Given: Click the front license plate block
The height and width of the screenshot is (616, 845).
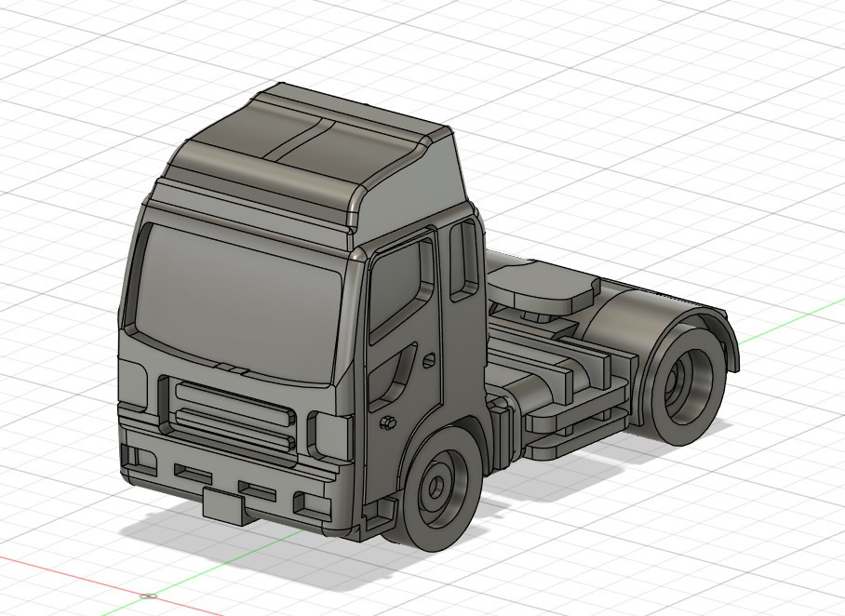Looking at the screenshot, I should click(223, 505).
